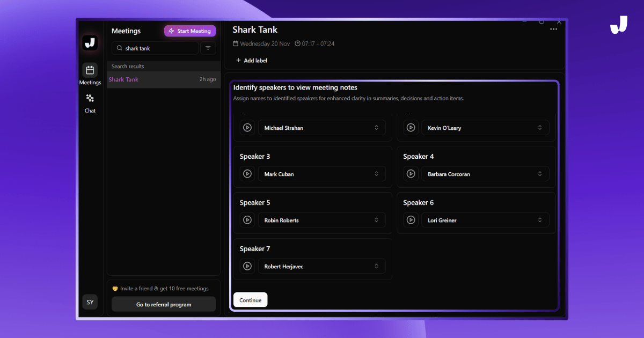
Task: Click the search field with shark tank
Action: pos(155,48)
